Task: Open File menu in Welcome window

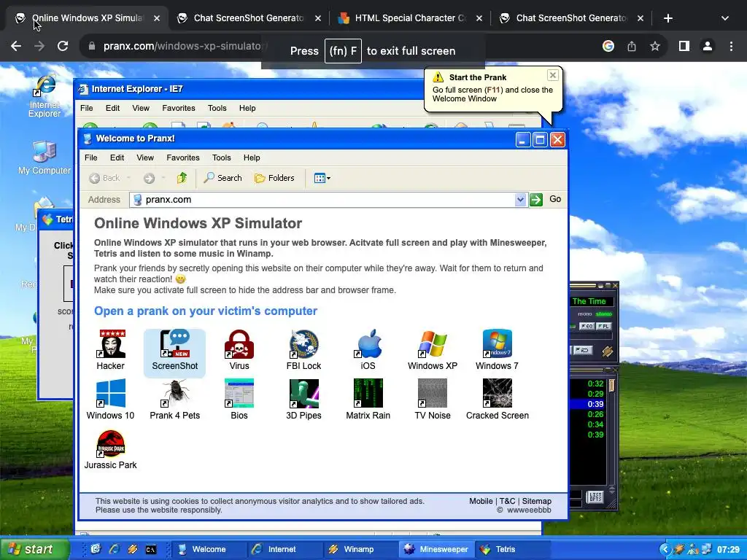Action: coord(90,157)
